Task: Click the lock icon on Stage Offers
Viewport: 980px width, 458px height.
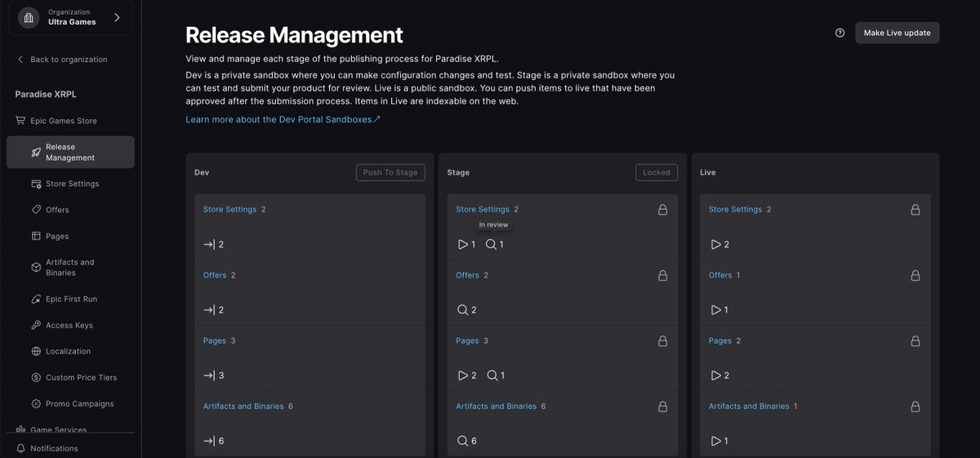Action: pos(662,275)
